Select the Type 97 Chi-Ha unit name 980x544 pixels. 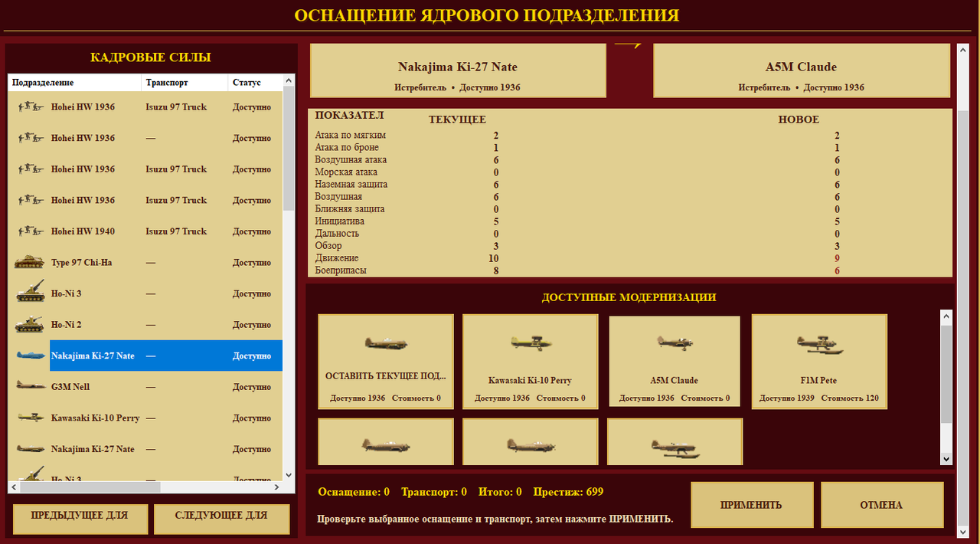81,263
